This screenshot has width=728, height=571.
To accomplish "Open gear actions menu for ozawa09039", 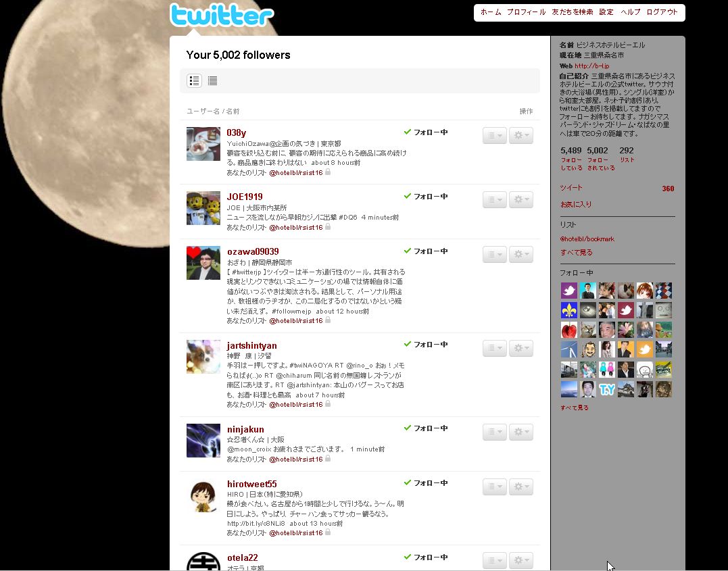I will tap(521, 254).
